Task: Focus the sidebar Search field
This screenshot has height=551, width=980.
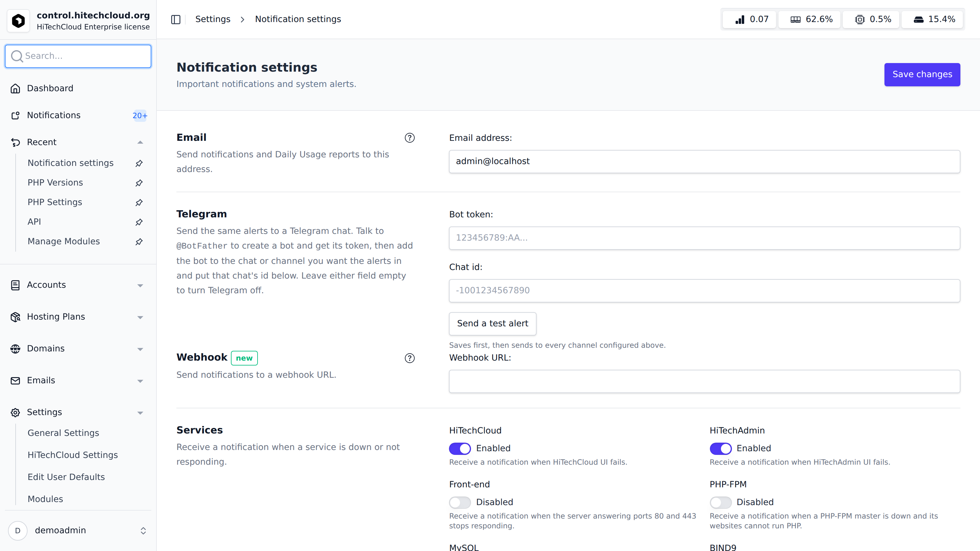Action: [x=78, y=56]
